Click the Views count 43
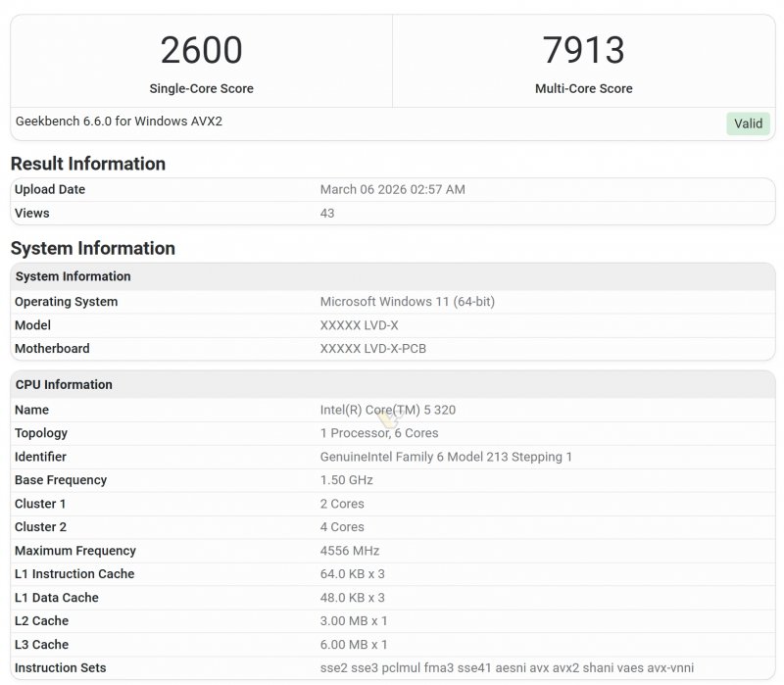 pos(326,213)
